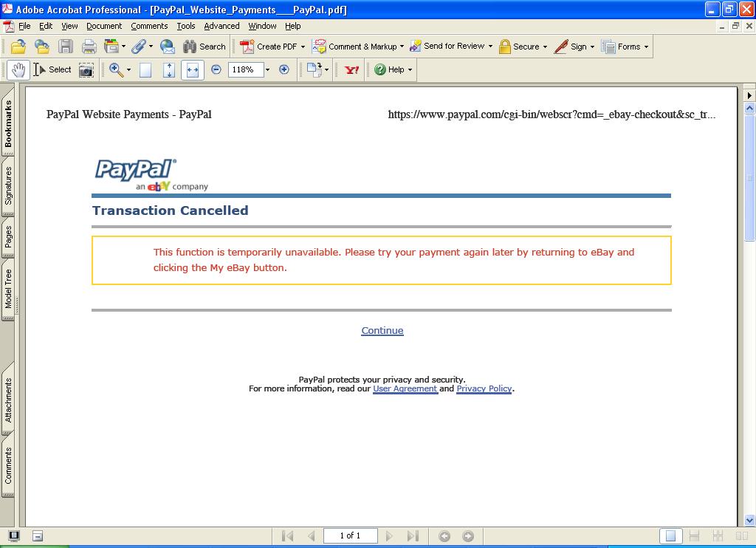
Task: Show the Comments side panel
Action: pos(8,465)
